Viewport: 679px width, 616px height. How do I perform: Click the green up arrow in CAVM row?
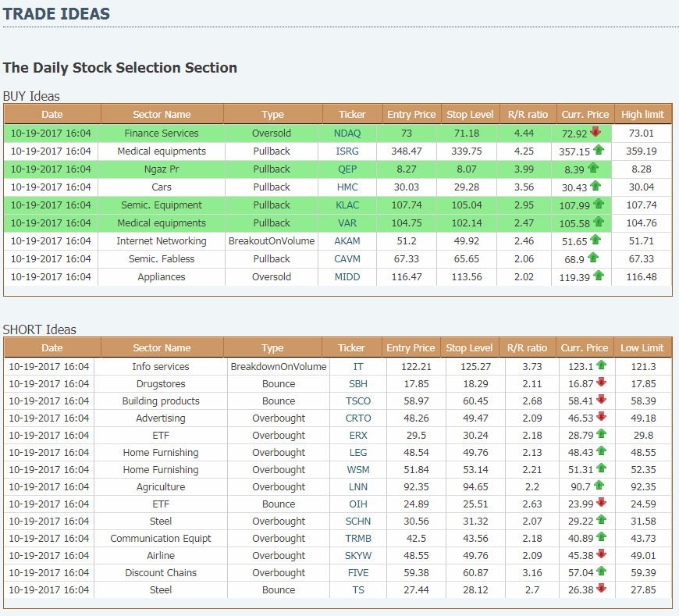click(x=593, y=258)
